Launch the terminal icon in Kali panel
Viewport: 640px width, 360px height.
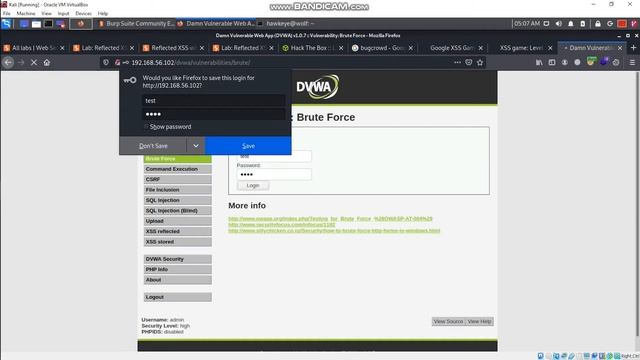(x=49, y=24)
